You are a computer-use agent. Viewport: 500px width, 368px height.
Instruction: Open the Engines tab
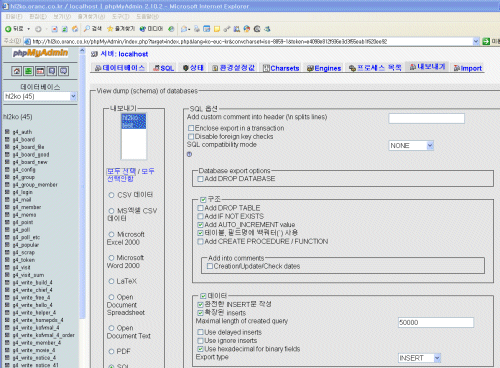324,68
